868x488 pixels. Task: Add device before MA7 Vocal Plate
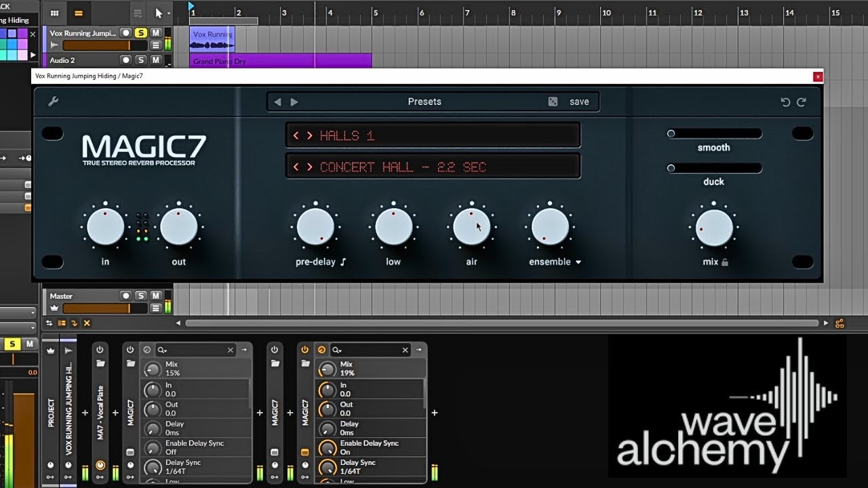[x=85, y=413]
